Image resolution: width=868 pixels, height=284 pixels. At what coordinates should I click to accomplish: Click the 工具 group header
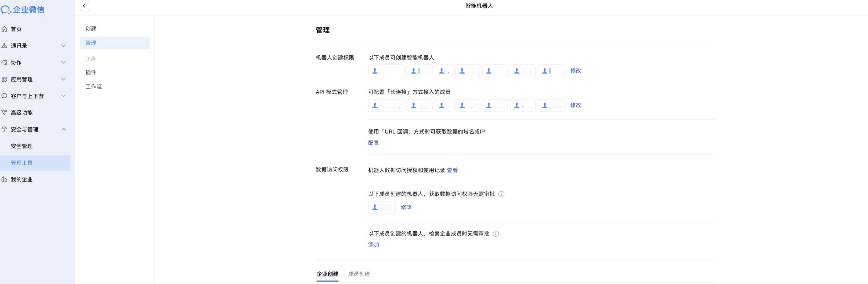pos(91,59)
